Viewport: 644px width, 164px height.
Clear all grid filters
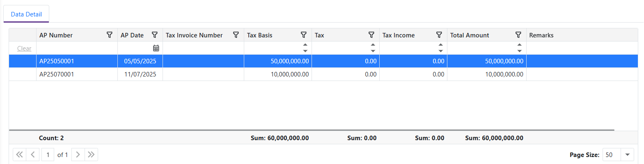point(24,49)
